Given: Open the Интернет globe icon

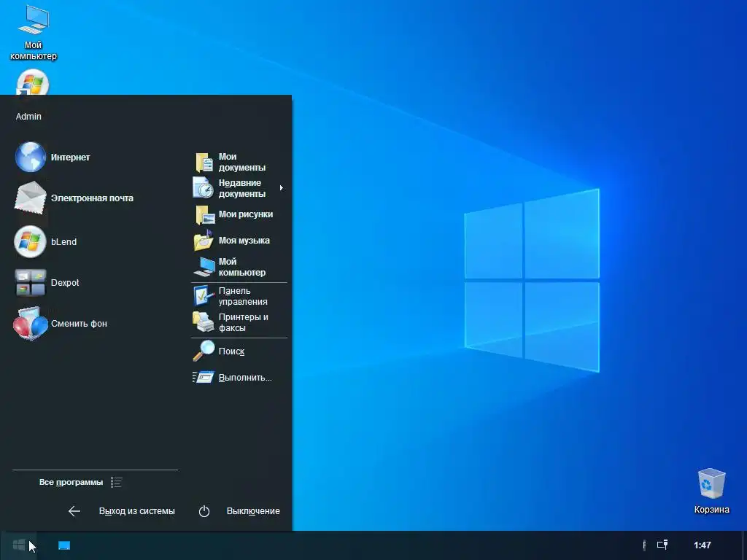Looking at the screenshot, I should (31, 157).
